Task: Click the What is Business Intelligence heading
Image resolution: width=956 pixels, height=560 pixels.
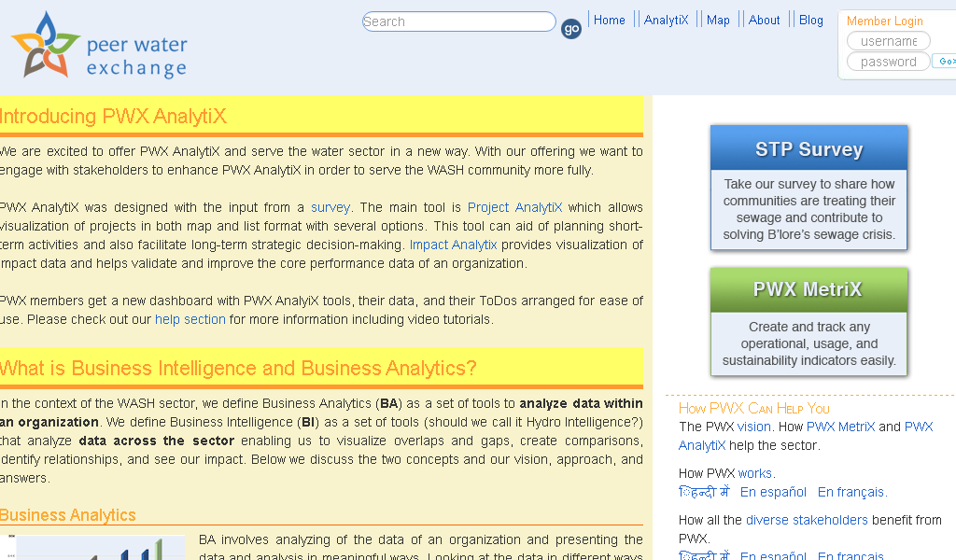Action: [x=238, y=368]
